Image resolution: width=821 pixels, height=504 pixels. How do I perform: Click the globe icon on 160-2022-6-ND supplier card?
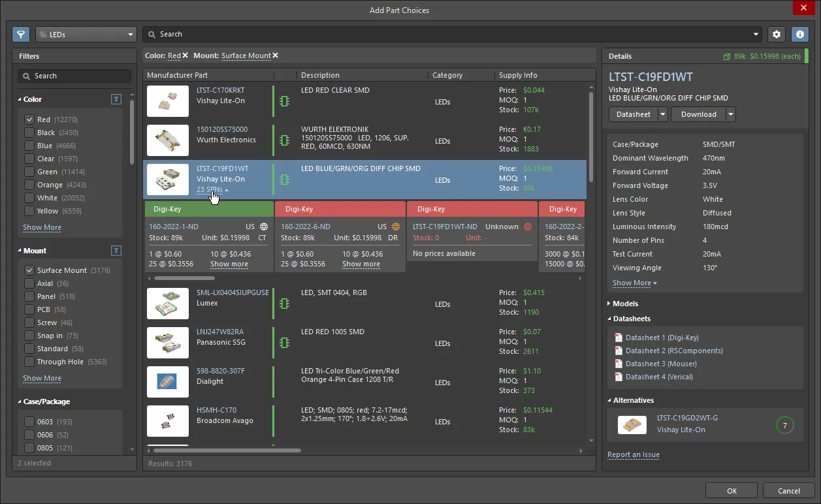click(x=396, y=227)
